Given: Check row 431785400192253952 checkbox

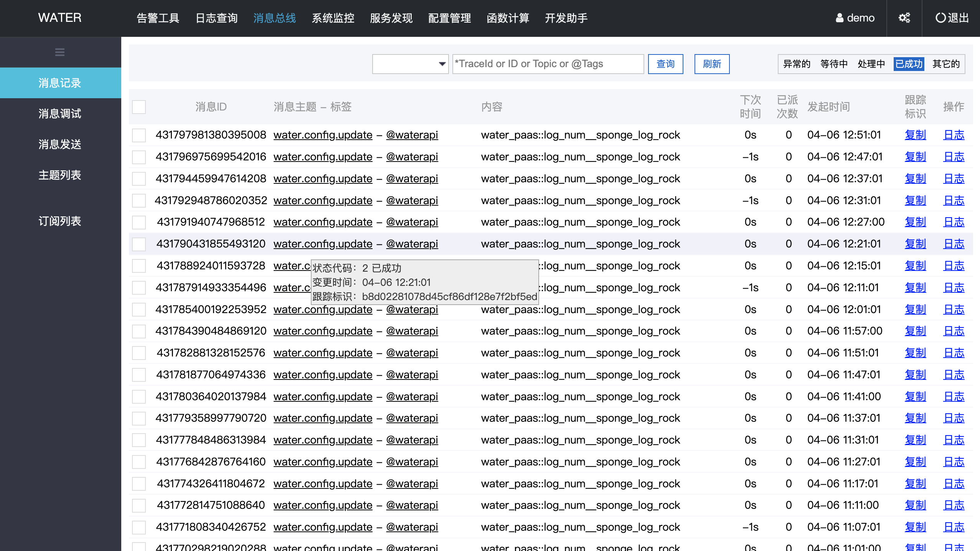Looking at the screenshot, I should 139,310.
